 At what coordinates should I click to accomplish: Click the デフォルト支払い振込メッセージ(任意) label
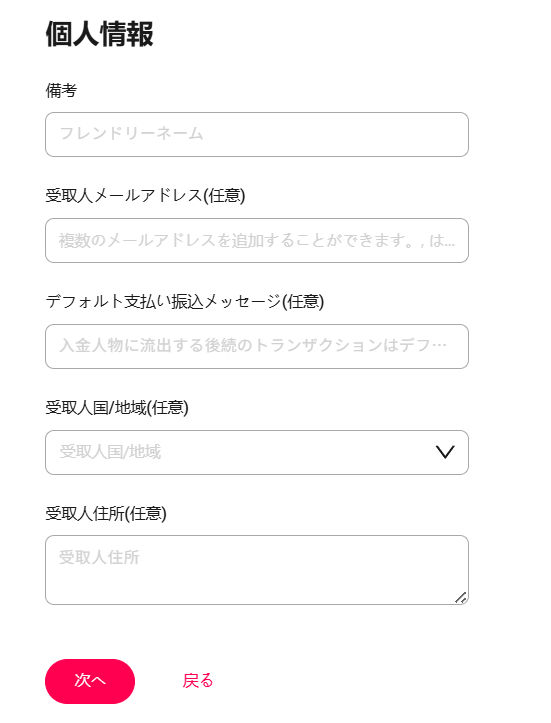184,302
